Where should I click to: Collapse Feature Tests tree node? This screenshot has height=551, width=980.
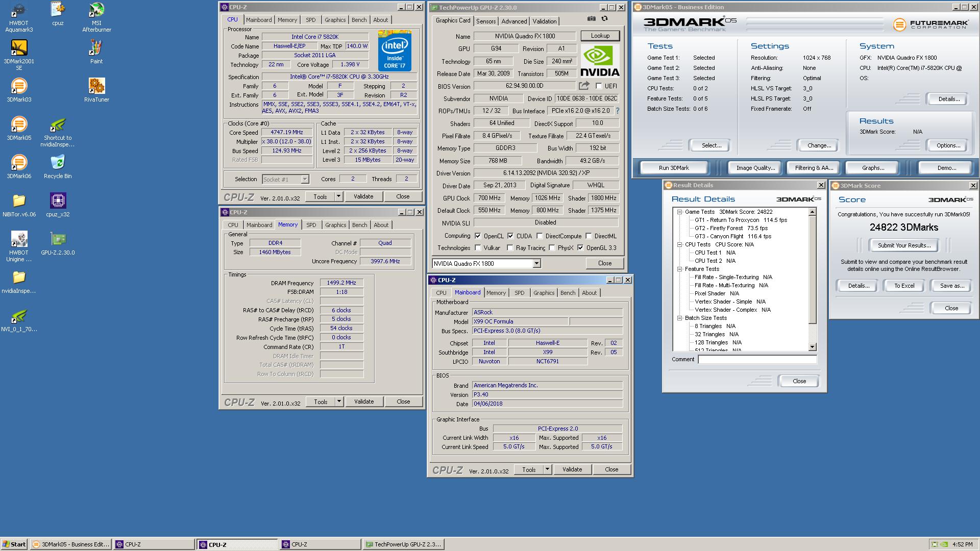[680, 269]
